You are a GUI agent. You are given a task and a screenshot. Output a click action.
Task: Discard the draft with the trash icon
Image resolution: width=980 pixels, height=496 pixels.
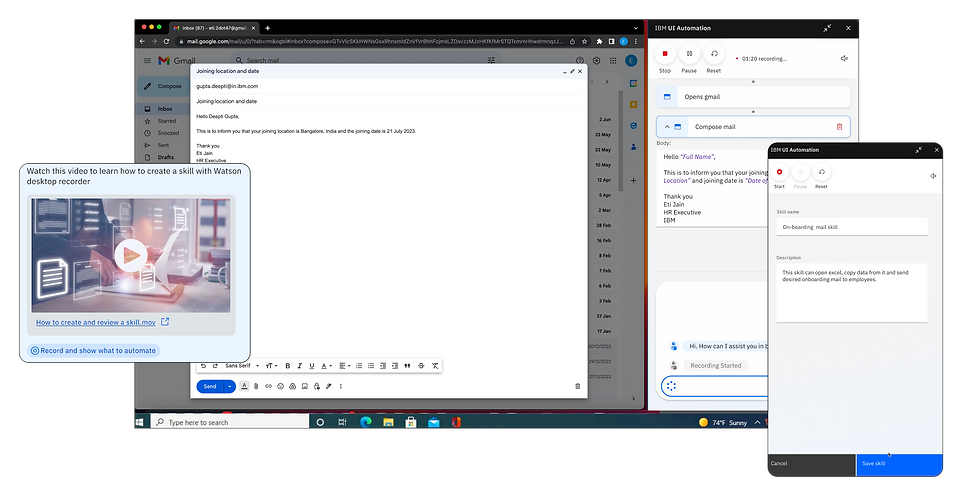point(578,386)
